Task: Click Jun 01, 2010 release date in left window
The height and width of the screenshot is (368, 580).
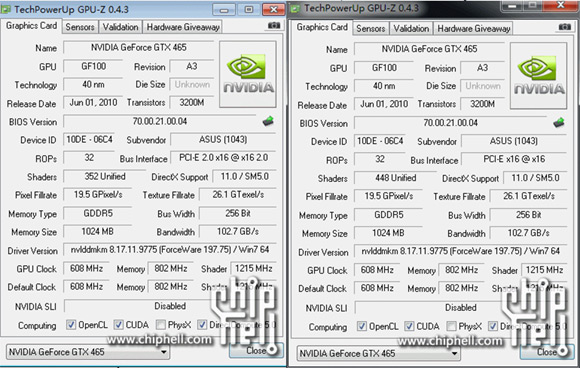Action: [x=93, y=102]
